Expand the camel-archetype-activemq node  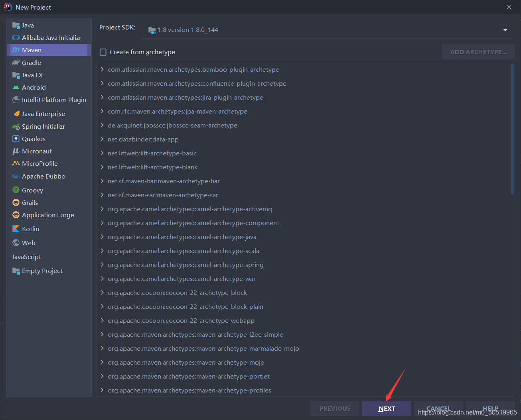[102, 209]
